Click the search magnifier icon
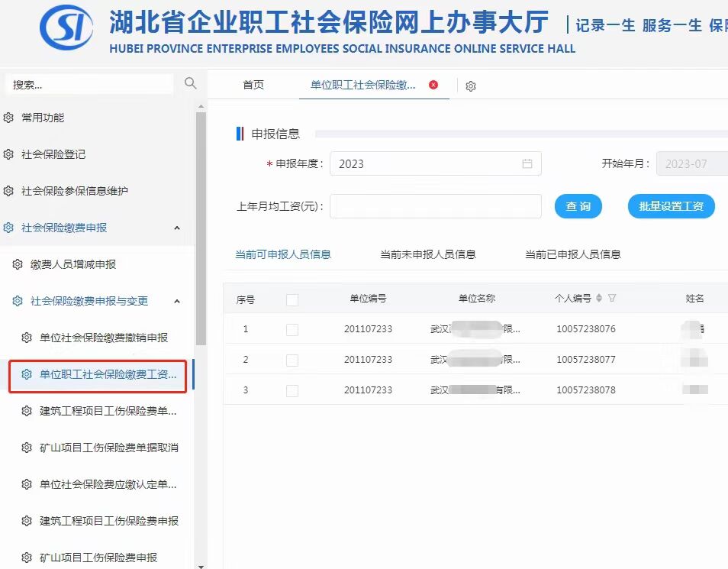The height and width of the screenshot is (569, 728). pos(190,81)
